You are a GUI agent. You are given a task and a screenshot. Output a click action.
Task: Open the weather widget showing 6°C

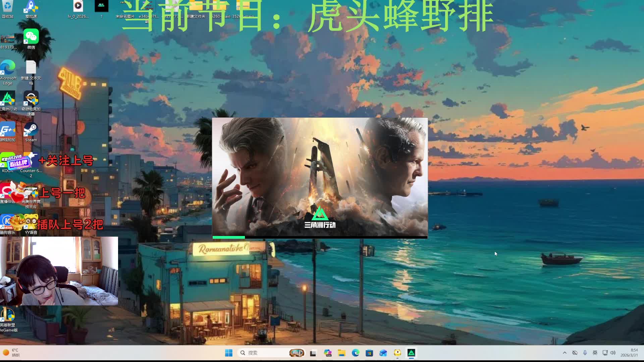coord(11,353)
